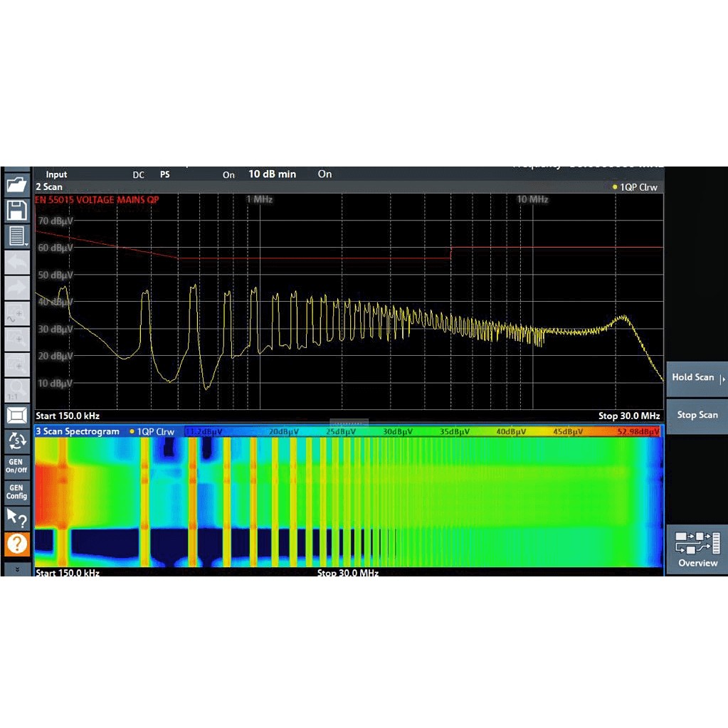
Task: Click the floppy disk save icon
Action: pos(17,211)
